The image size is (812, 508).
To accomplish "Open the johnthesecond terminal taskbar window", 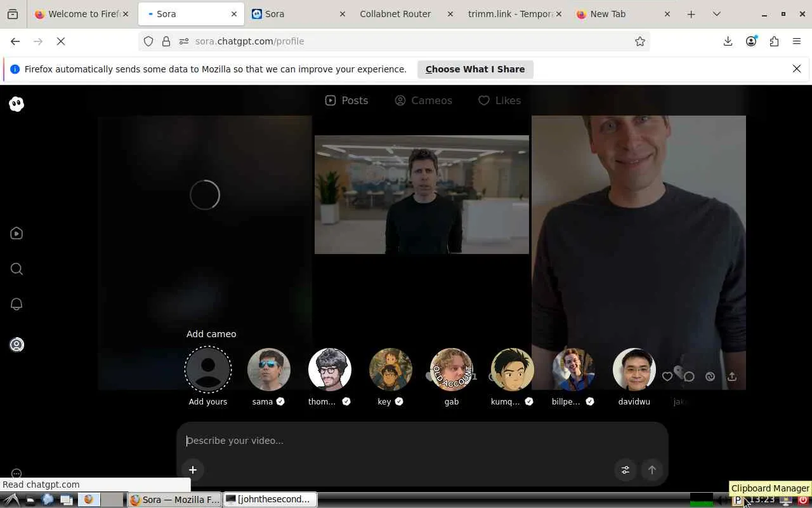I will 271,500.
